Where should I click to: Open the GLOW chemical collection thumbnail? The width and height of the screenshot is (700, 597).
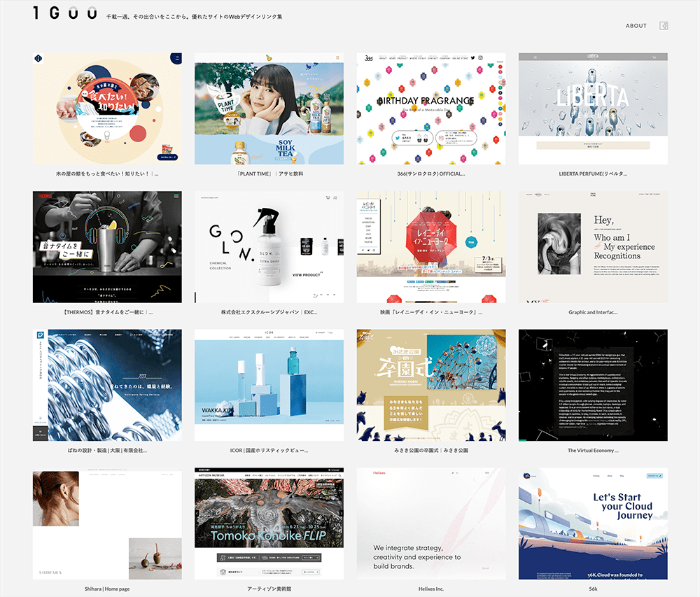[269, 247]
